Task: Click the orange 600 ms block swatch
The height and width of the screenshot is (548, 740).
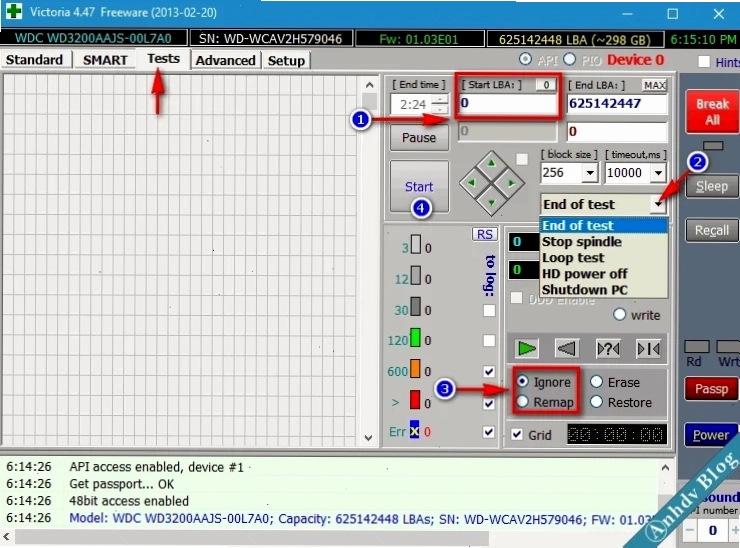Action: (415, 369)
